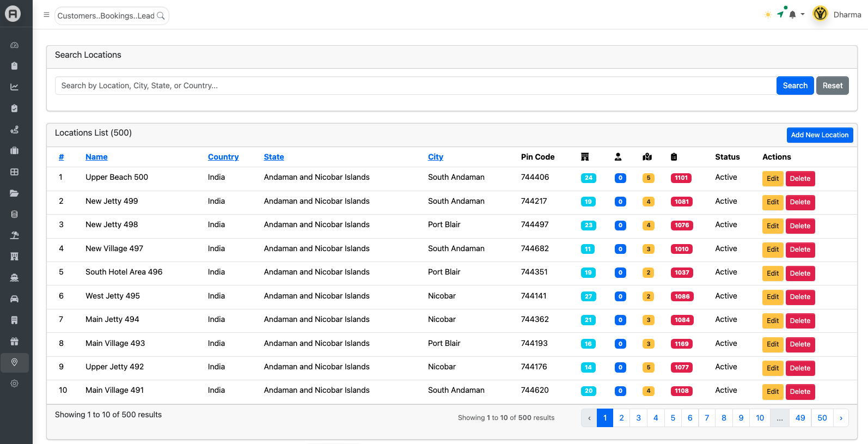Click the gift box sidebar icon
Image resolution: width=868 pixels, height=444 pixels.
coord(15,342)
